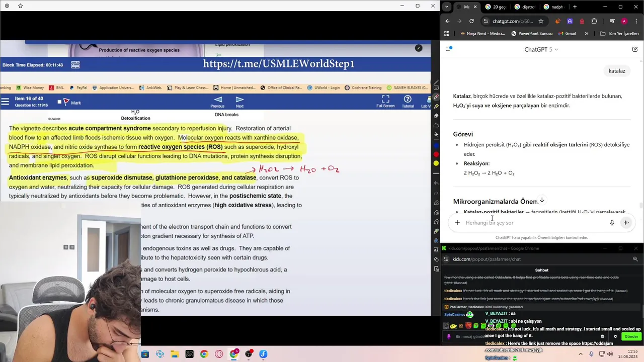Open Chrome media control icon
644x362 pixels.
tap(612, 21)
